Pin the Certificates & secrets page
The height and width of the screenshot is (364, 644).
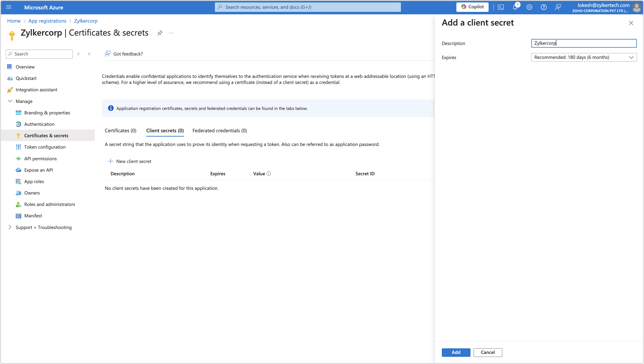pos(160,33)
